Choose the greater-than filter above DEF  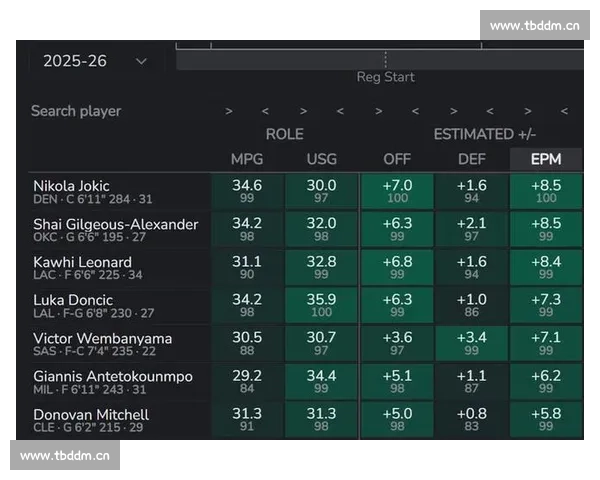point(453,111)
